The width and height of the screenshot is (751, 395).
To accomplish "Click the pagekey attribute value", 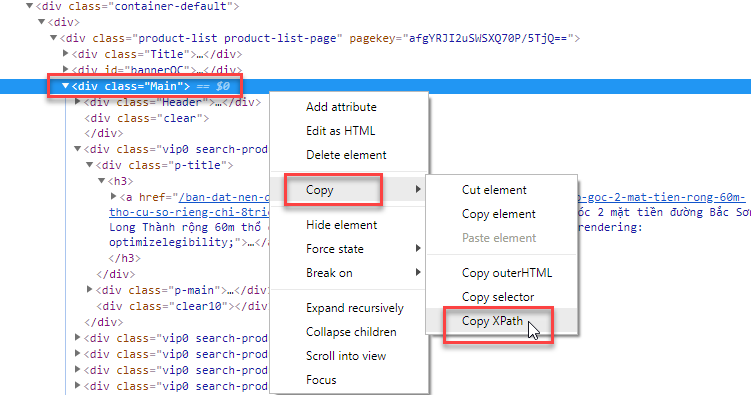I will (489, 38).
